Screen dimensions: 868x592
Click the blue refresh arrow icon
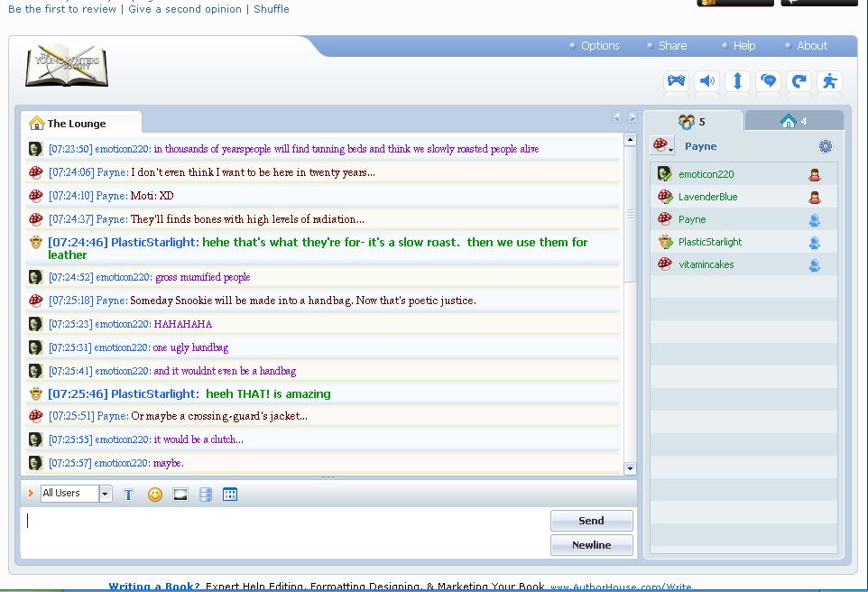pos(799,81)
